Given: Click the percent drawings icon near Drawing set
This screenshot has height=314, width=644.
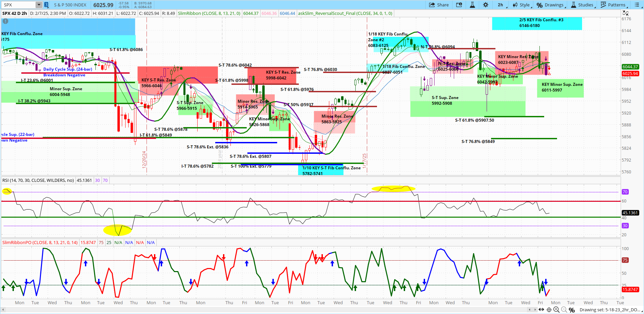Looking at the screenshot, I should [572, 310].
